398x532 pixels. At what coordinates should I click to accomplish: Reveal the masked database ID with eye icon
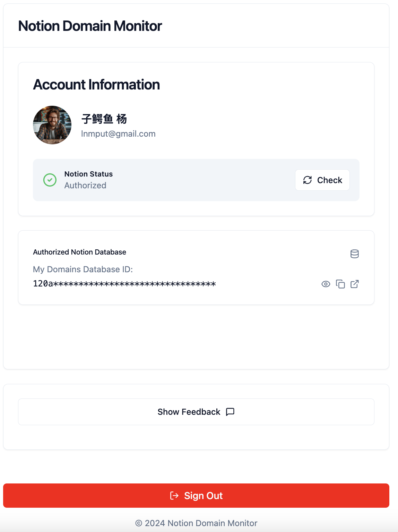click(326, 284)
